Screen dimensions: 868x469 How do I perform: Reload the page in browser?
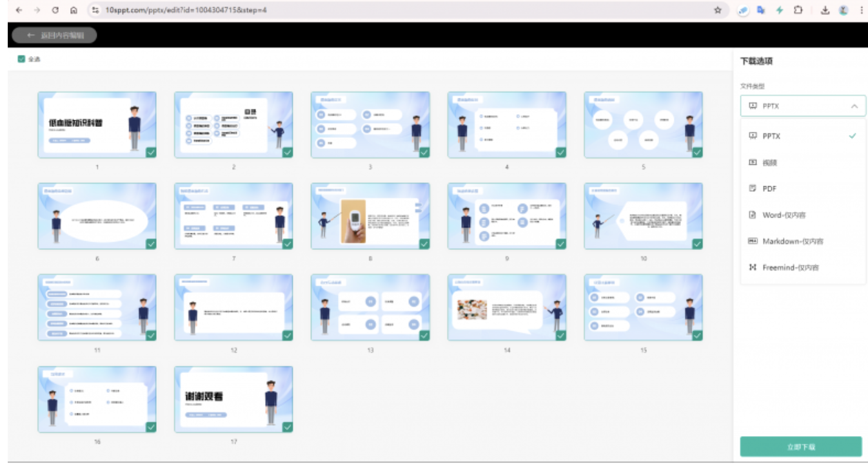[55, 10]
